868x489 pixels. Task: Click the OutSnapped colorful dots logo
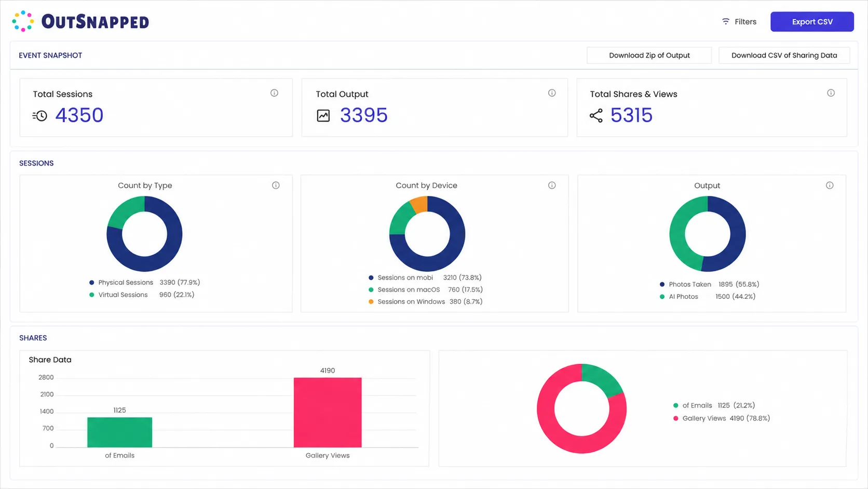pos(23,21)
